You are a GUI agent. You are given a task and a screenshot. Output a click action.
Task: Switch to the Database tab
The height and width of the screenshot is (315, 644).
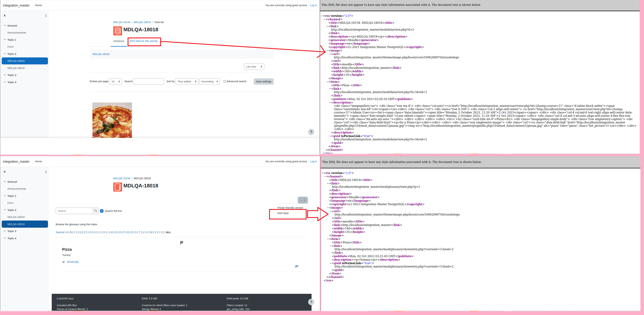coord(119,41)
